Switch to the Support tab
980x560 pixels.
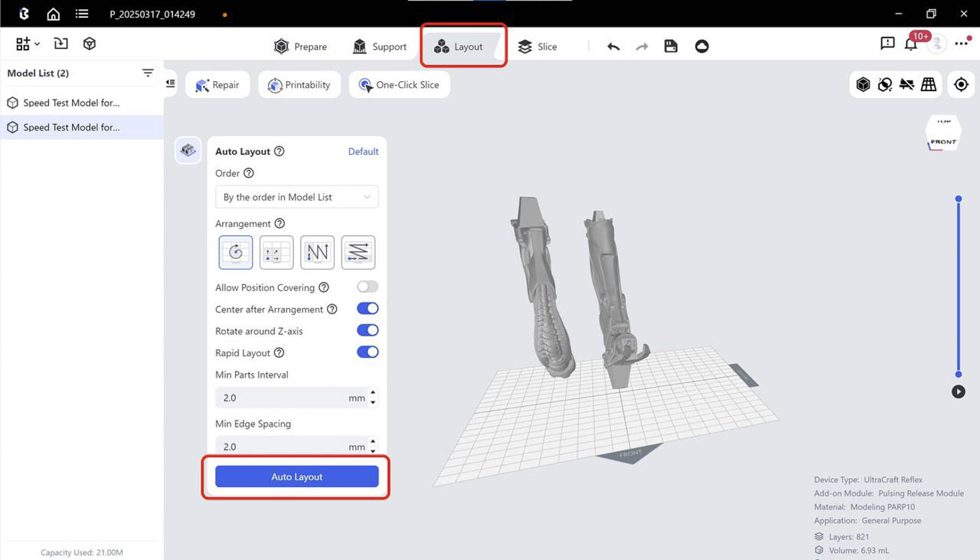pos(379,46)
